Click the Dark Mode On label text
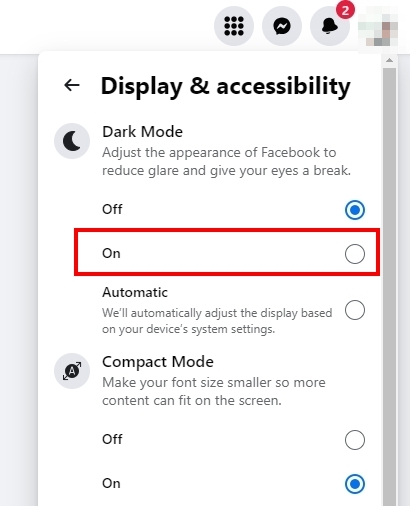410x506 pixels. point(111,253)
